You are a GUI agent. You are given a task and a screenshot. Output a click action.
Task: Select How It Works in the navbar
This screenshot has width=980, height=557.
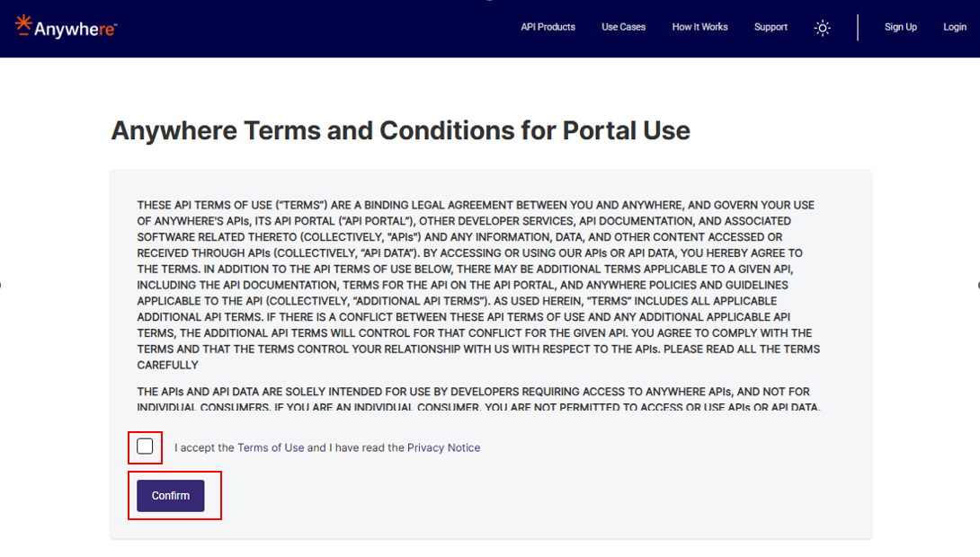click(700, 27)
